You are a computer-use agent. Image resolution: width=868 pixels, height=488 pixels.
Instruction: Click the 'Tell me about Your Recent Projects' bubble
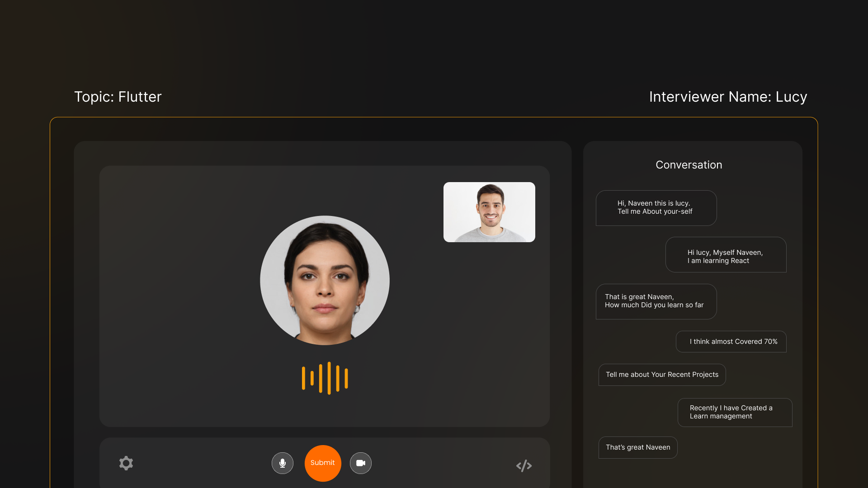(x=662, y=375)
